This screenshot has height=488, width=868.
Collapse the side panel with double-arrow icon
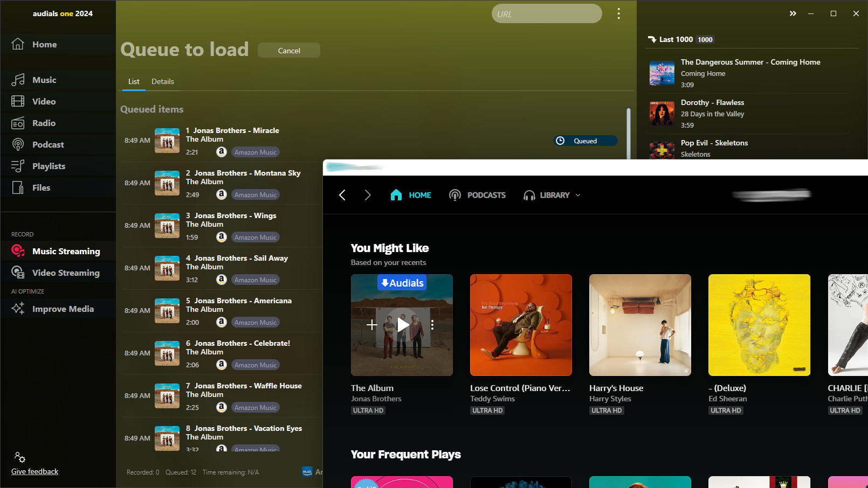coord(793,13)
